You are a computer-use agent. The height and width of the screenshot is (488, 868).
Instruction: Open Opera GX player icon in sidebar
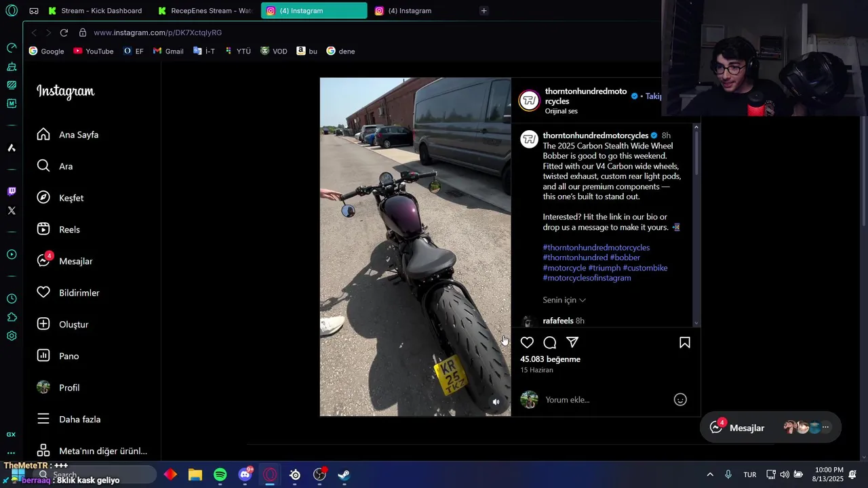tap(12, 254)
